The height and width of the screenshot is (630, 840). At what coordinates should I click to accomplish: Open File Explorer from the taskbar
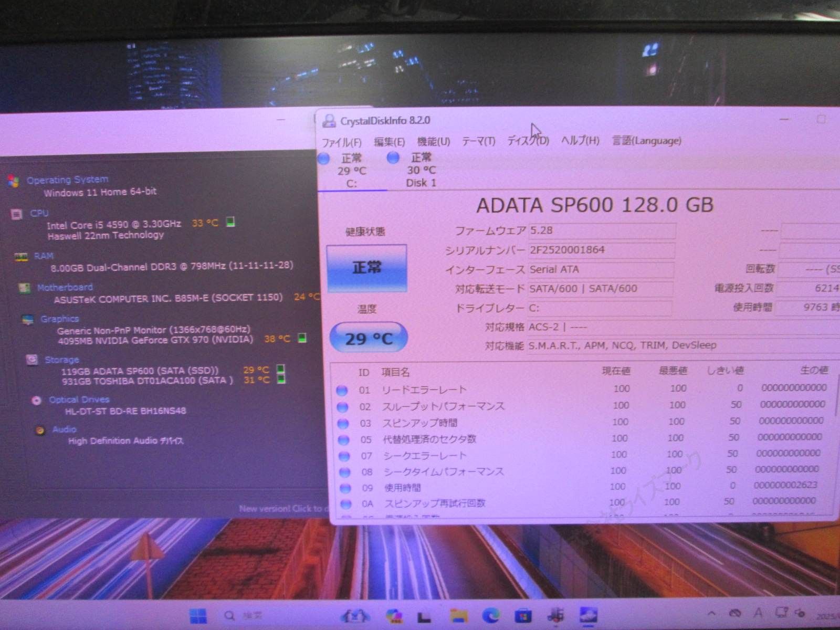(x=458, y=615)
